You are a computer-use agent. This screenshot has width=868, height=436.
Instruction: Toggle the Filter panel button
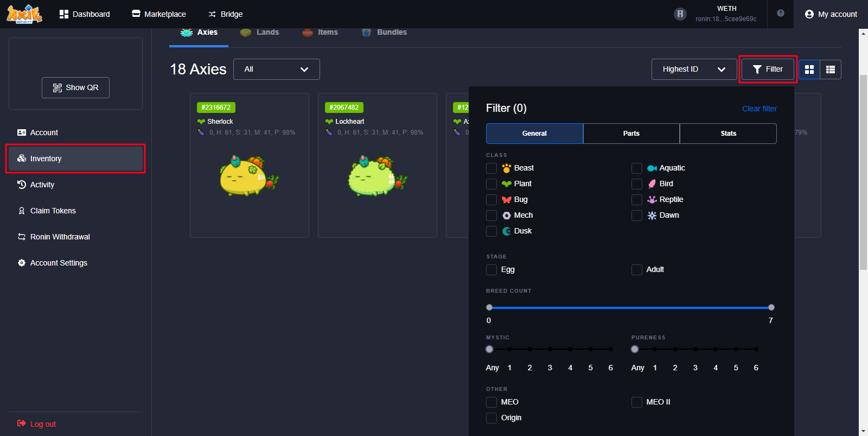768,69
